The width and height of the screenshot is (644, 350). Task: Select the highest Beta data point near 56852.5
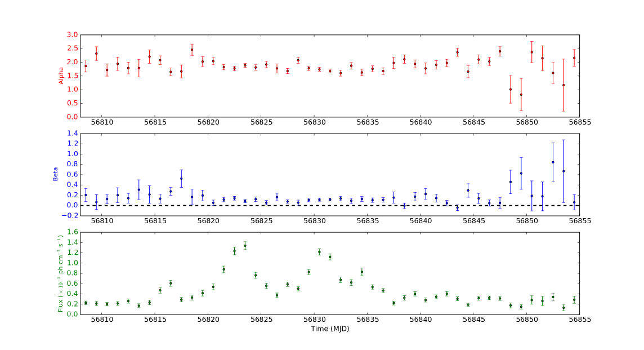click(553, 162)
